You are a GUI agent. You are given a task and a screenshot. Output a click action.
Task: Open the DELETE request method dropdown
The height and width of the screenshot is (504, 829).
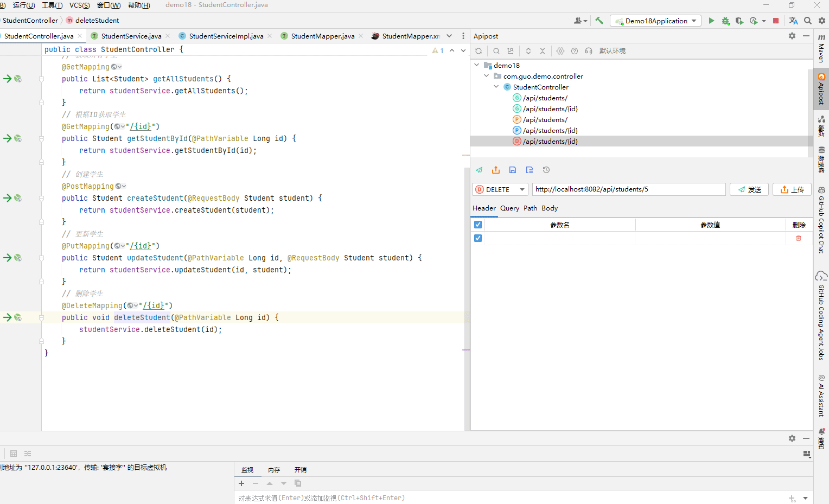[x=500, y=189]
